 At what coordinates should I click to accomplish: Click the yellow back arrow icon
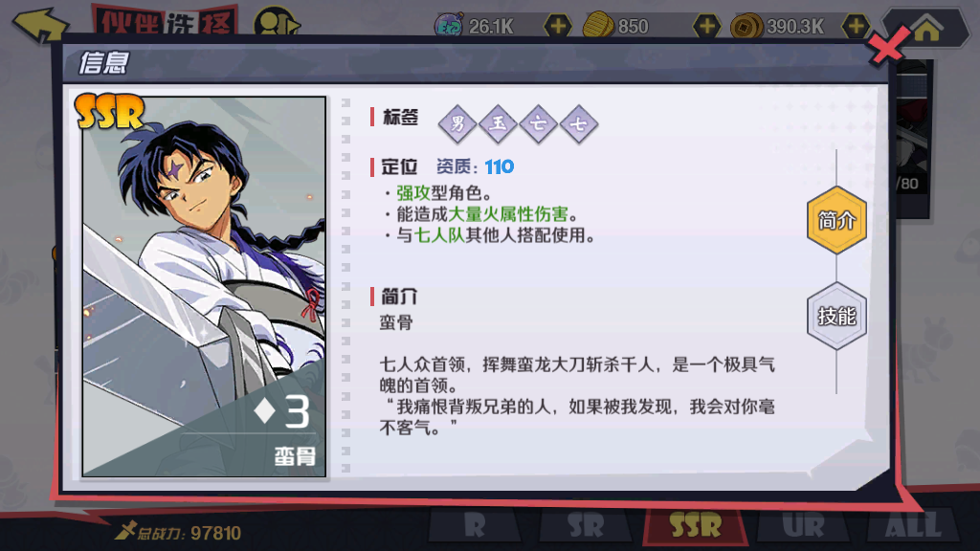pyautogui.click(x=40, y=25)
